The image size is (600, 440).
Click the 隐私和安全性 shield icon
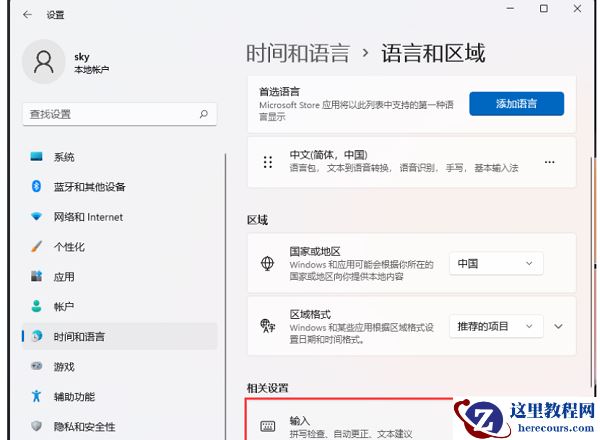pyautogui.click(x=36, y=426)
